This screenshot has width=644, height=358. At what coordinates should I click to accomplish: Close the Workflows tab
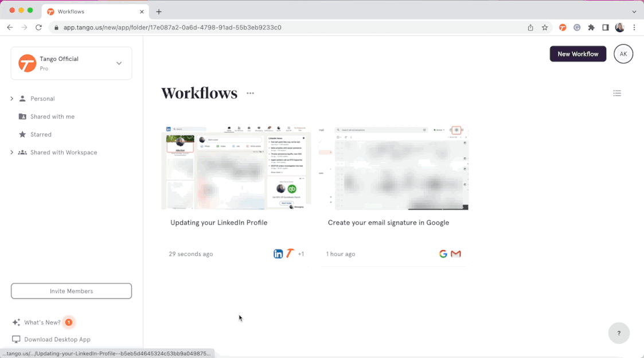point(142,11)
